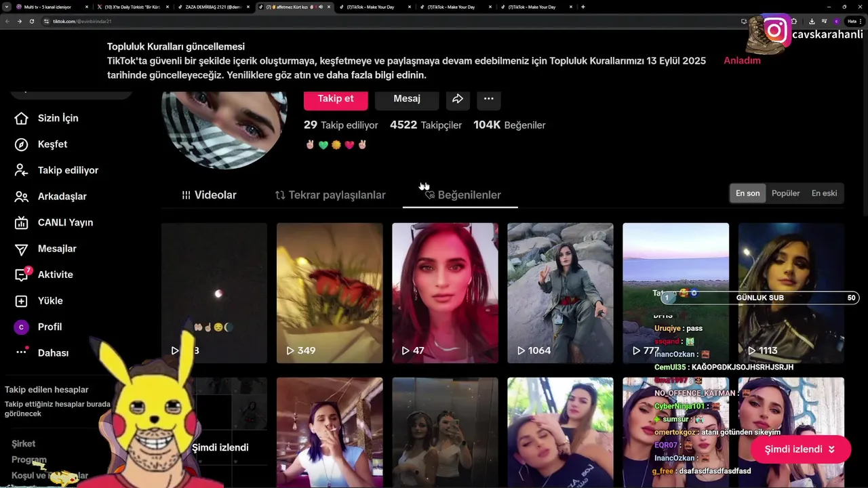868x488 pixels.
Task: Go forward in the browser
Action: [19, 21]
